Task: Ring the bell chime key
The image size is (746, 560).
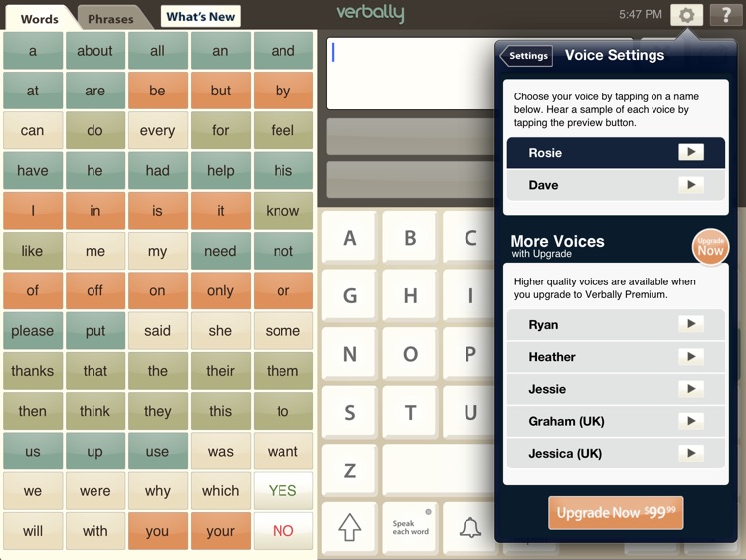Action: pos(470,527)
